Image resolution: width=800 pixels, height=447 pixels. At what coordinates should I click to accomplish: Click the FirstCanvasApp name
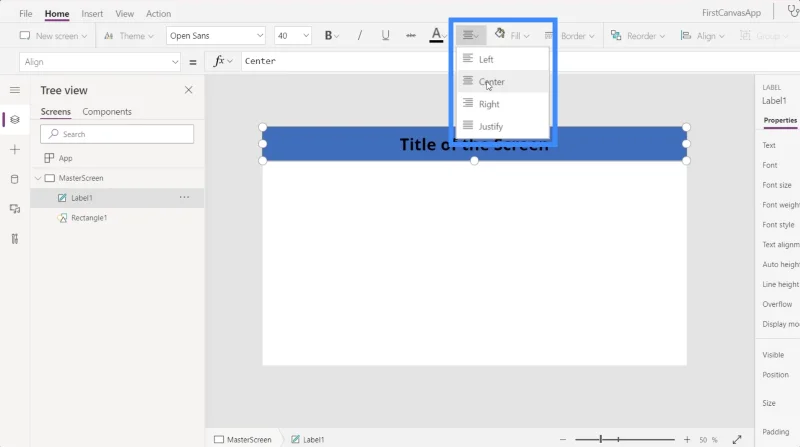point(731,13)
